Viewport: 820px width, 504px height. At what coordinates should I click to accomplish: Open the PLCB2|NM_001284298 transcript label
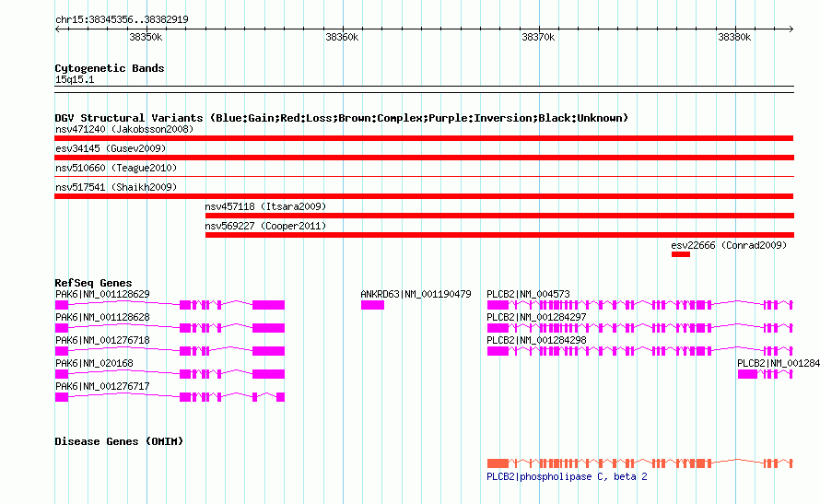click(536, 340)
